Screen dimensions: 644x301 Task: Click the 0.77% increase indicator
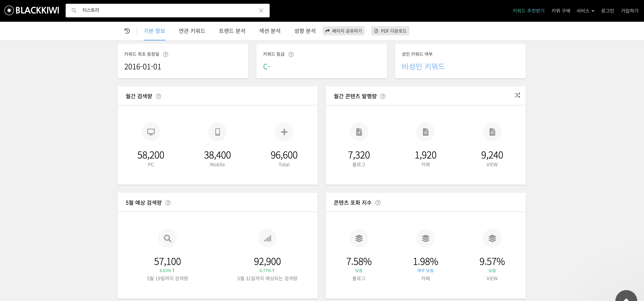(267, 271)
